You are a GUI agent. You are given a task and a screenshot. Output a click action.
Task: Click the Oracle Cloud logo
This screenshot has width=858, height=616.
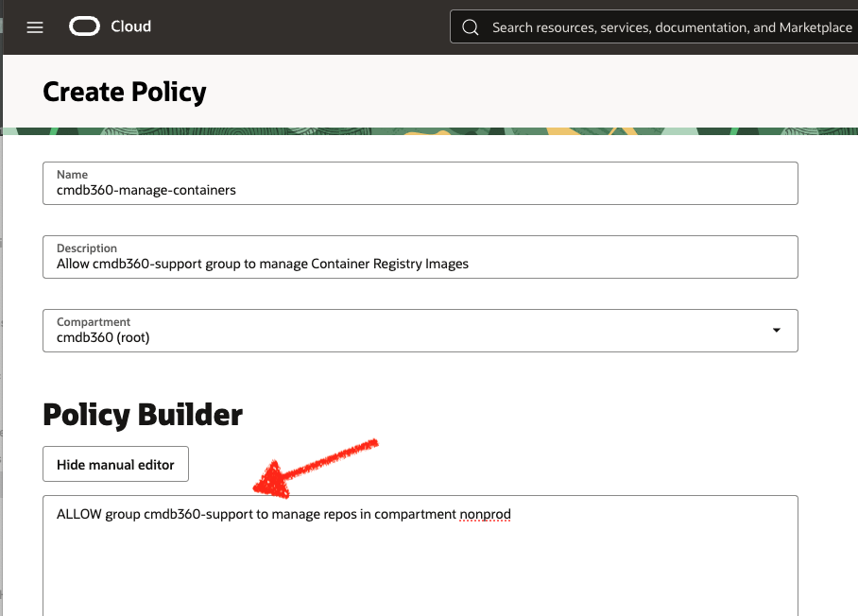[84, 26]
